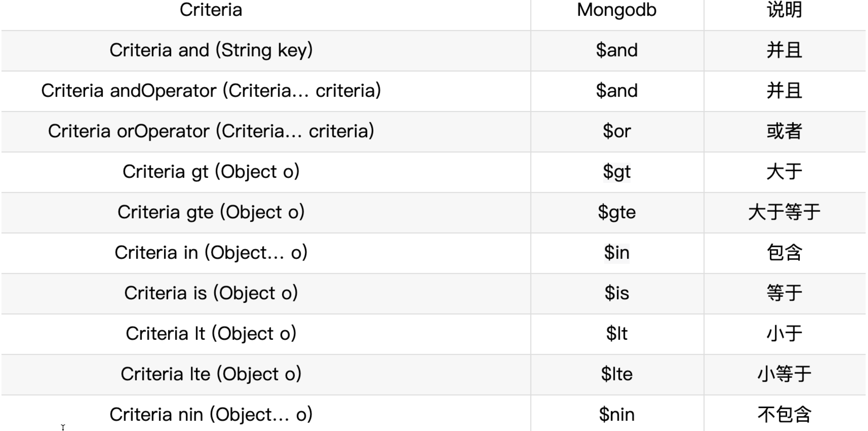Click the 说明 column header
This screenshot has height=431, width=868.
[785, 10]
